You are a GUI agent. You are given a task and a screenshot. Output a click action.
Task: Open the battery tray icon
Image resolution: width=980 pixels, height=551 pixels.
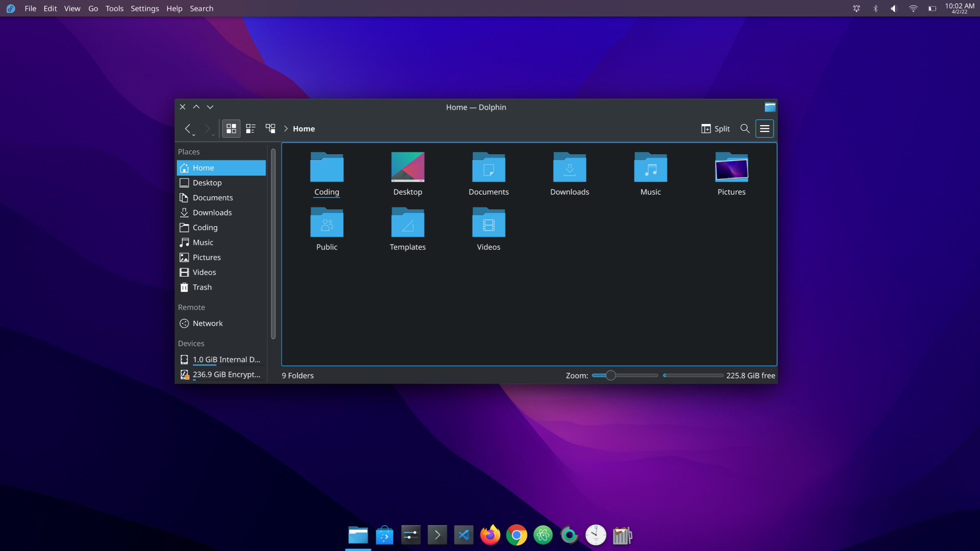click(x=932, y=8)
